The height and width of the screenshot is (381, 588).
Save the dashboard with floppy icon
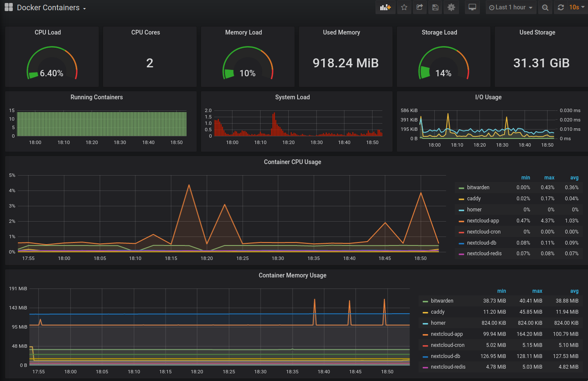435,7
